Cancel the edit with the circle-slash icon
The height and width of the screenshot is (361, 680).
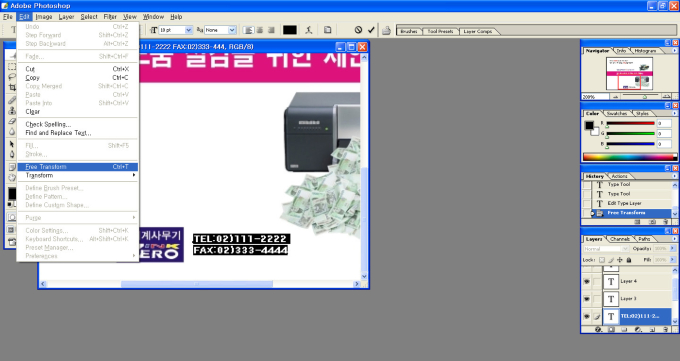point(358,30)
